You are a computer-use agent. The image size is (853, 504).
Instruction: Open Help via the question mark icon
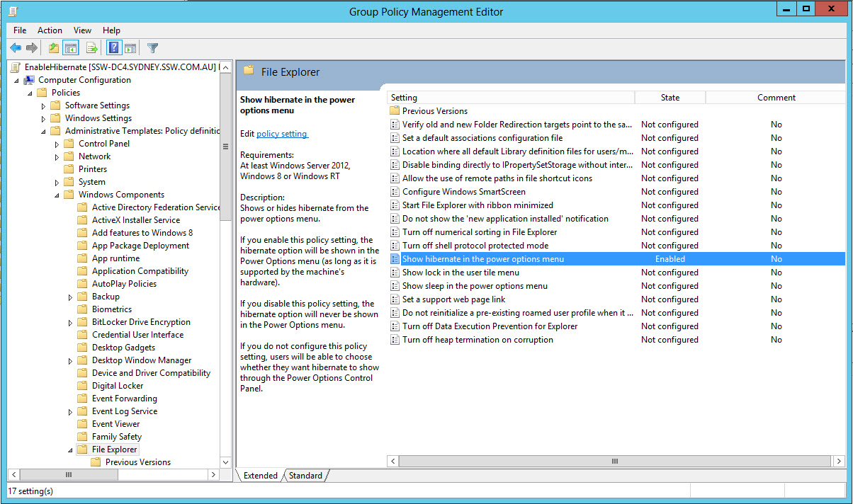coord(113,48)
